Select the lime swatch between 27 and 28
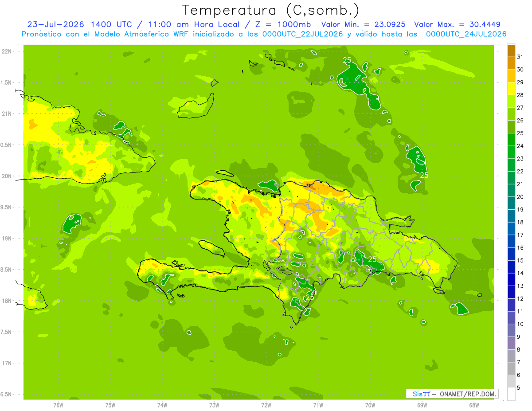This screenshot has width=532, height=411. (511, 101)
